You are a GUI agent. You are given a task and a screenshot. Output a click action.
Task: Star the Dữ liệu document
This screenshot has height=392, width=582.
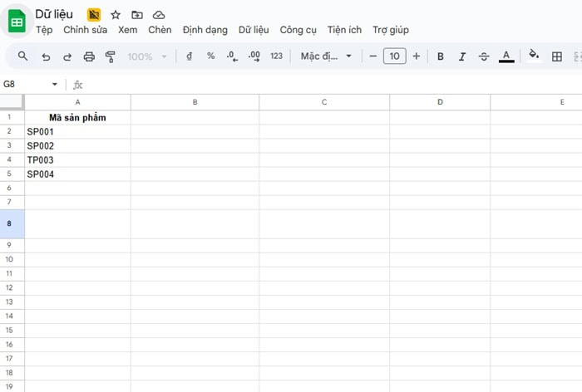(x=116, y=15)
